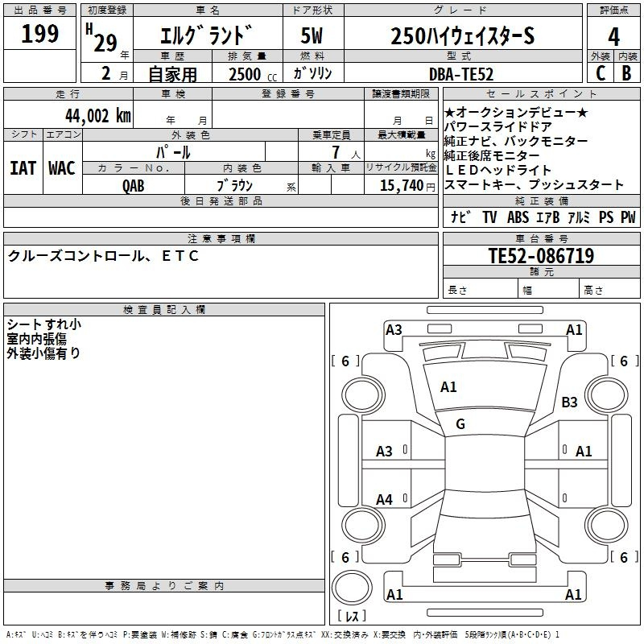Click the ABS equipment label
The height and width of the screenshot is (644, 644).
[x=518, y=217]
